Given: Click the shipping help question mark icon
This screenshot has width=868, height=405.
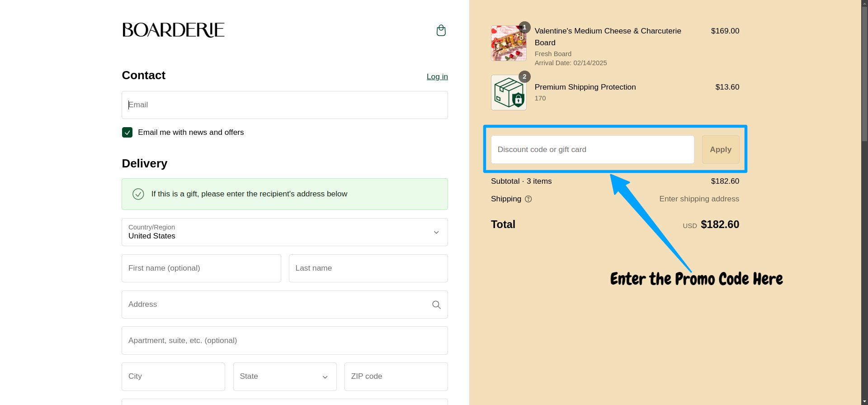Looking at the screenshot, I should (528, 199).
